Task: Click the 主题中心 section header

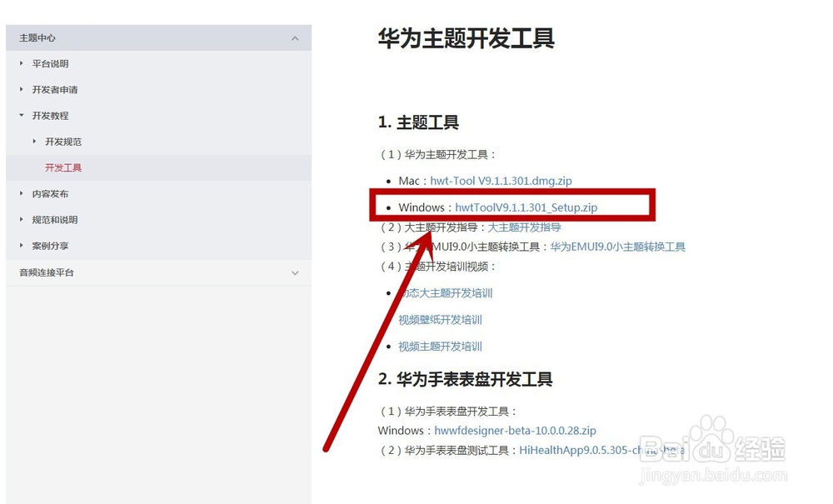Action: pos(158,37)
